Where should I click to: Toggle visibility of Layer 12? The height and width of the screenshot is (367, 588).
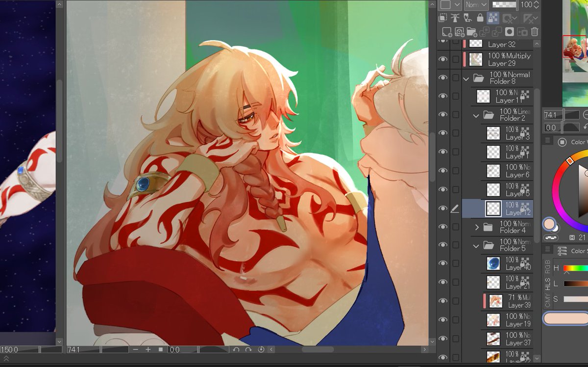[x=443, y=209]
